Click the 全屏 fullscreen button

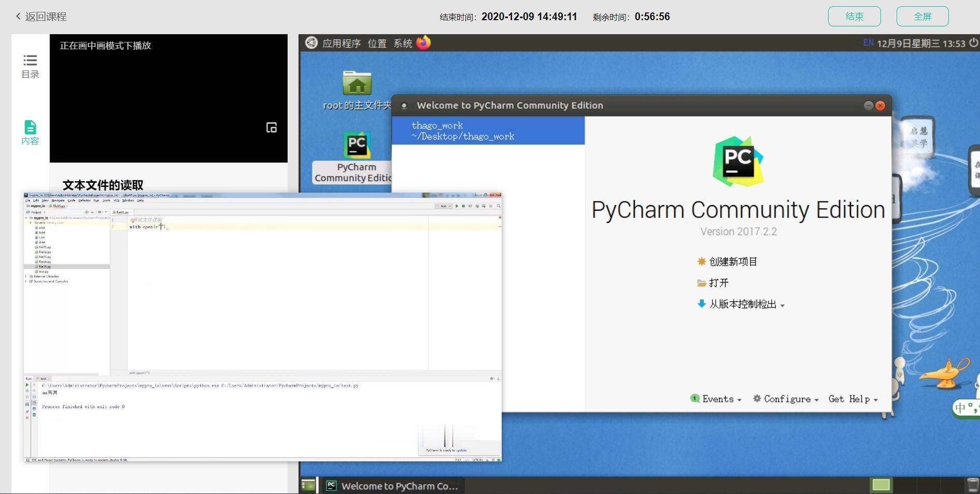(x=922, y=16)
